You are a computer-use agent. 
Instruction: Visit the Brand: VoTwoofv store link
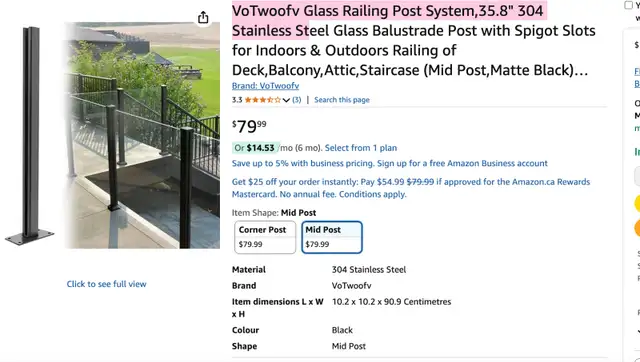click(265, 86)
